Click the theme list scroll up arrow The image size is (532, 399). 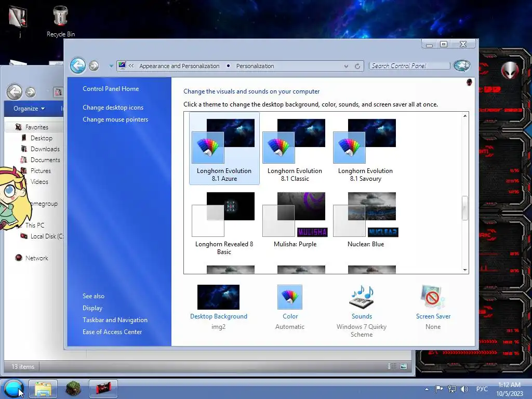[x=465, y=116]
